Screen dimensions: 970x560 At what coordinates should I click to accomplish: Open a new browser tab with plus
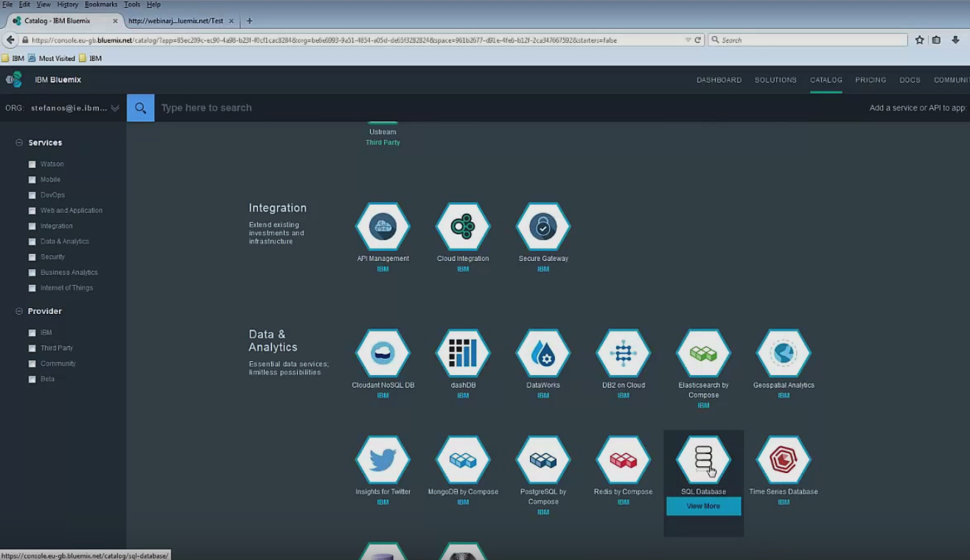coord(249,21)
